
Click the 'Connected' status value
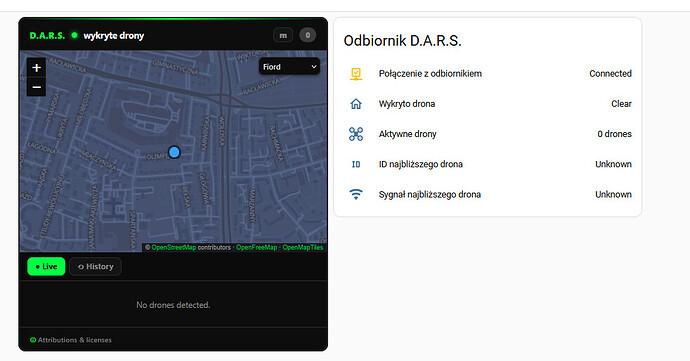click(x=610, y=74)
